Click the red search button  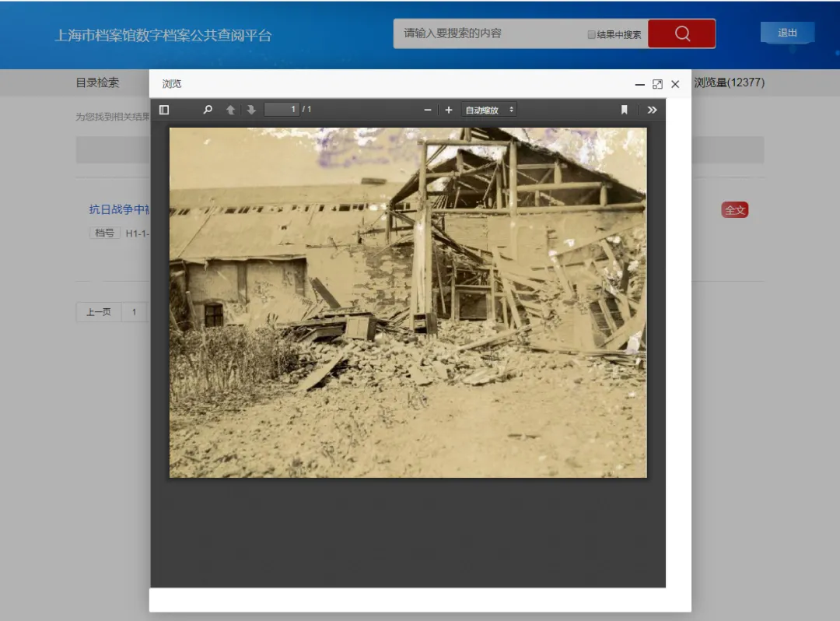(681, 33)
